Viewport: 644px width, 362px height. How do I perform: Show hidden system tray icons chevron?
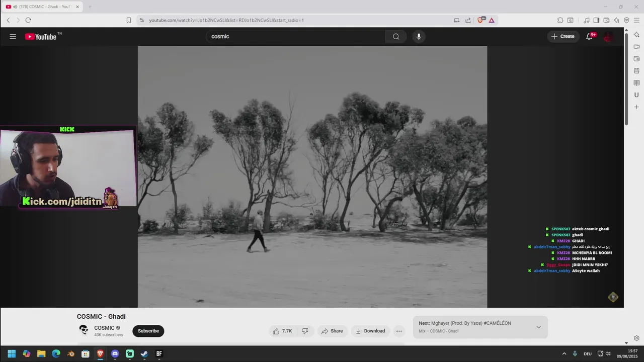point(564,354)
